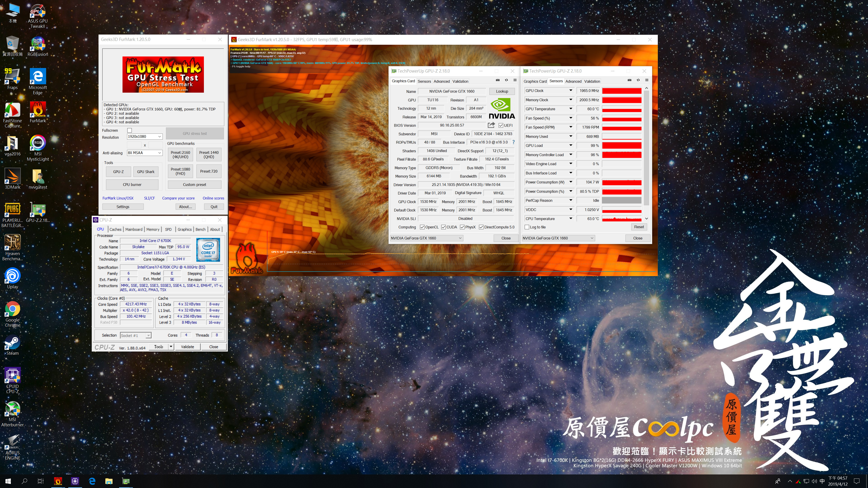
Task: Click Validate button in CPU-Z
Action: click(x=187, y=347)
